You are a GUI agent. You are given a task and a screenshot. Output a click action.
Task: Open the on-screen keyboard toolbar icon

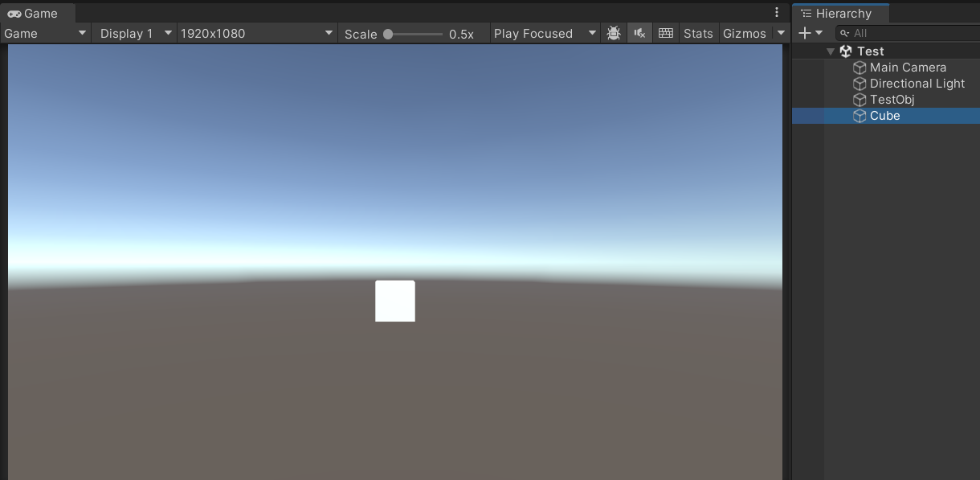tap(666, 33)
